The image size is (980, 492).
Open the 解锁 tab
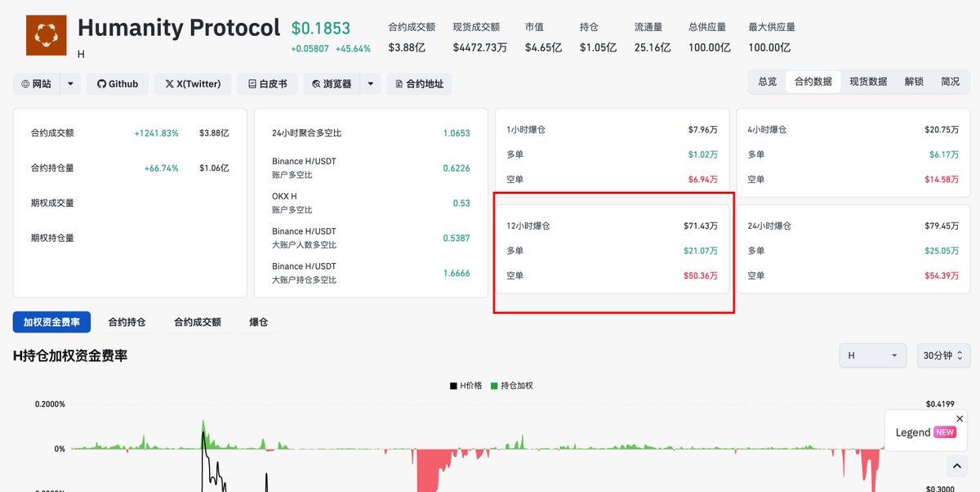[914, 82]
